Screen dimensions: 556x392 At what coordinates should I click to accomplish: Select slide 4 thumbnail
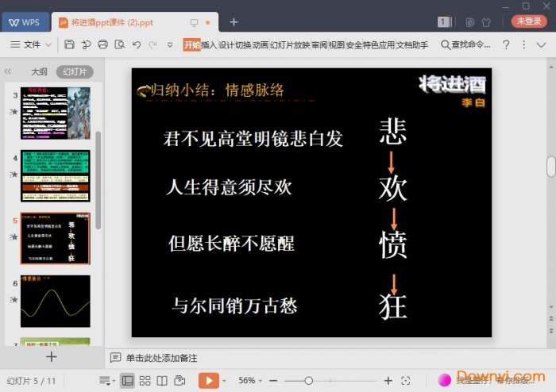(56, 176)
